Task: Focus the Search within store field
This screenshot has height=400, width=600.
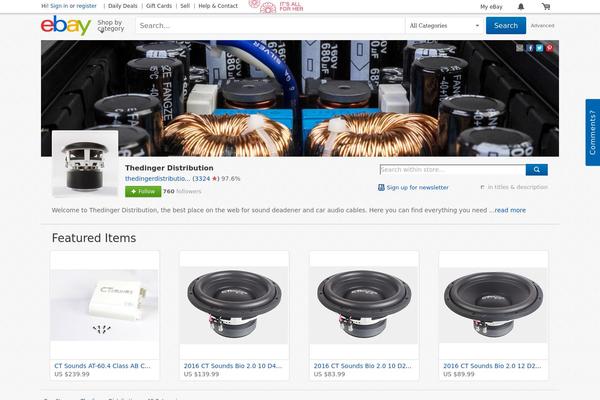Action: click(x=453, y=170)
